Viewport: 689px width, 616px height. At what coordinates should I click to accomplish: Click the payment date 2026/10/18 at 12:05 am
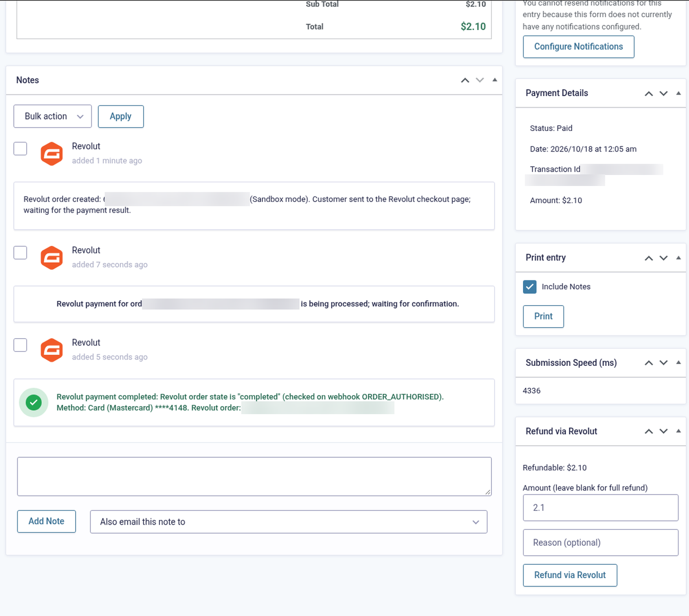click(x=593, y=149)
